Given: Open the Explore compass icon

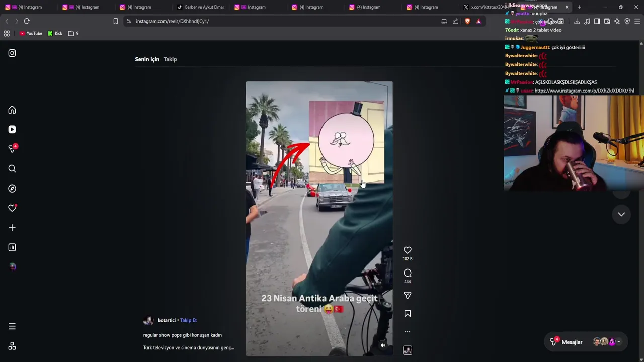Looking at the screenshot, I should 12,189.
